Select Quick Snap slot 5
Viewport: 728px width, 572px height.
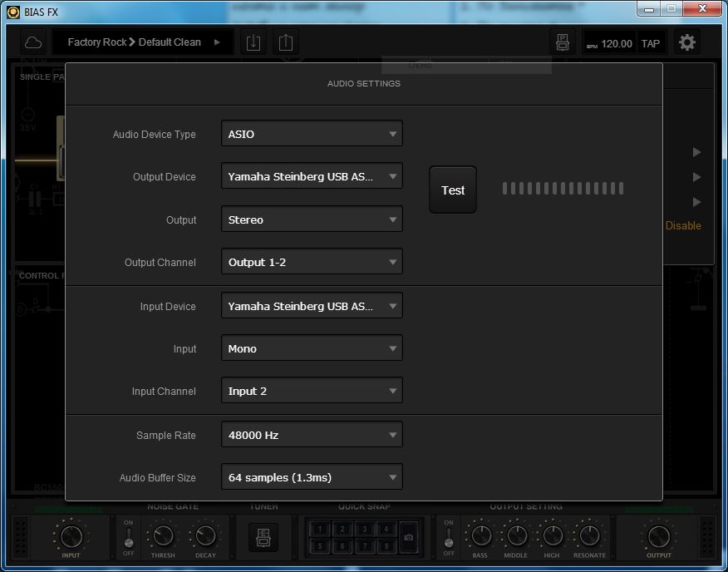pos(320,545)
